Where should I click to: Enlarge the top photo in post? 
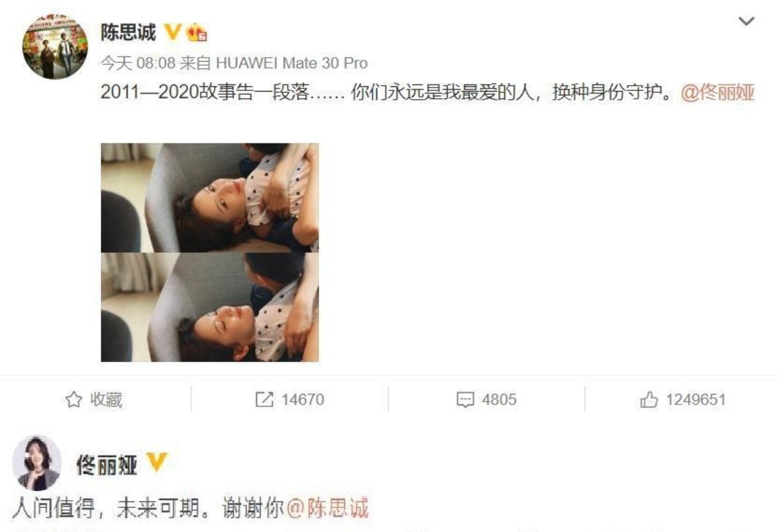click(x=210, y=198)
